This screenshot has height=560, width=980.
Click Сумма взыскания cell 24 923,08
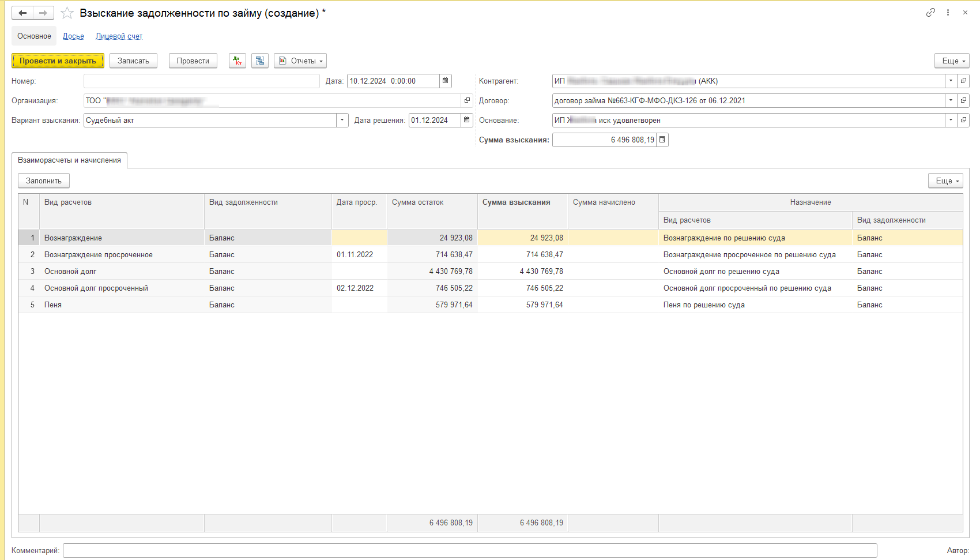point(523,238)
